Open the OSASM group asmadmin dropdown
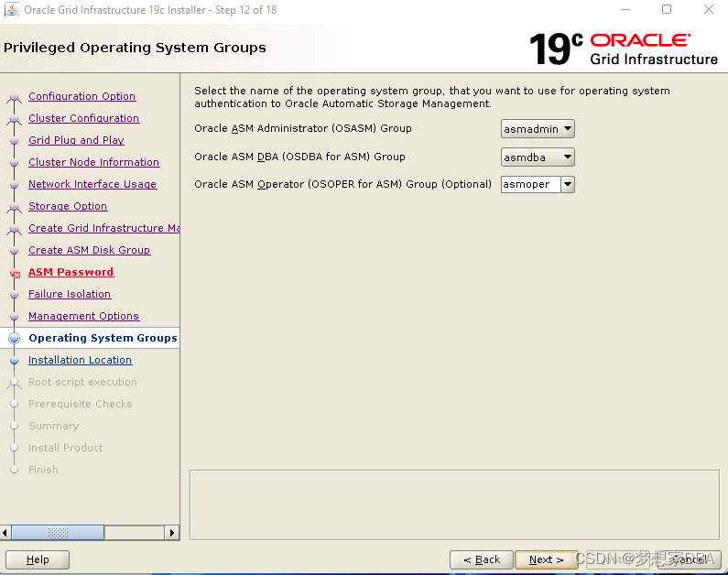 [538, 128]
